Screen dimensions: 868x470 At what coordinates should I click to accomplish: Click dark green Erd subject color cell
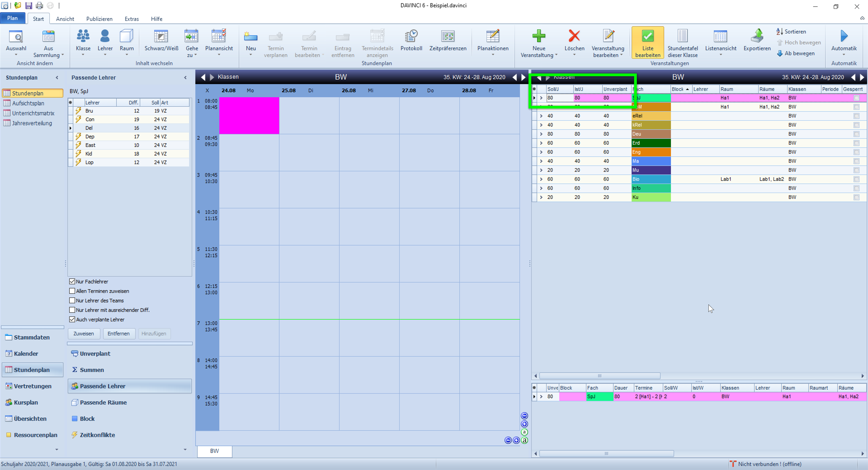tap(651, 143)
